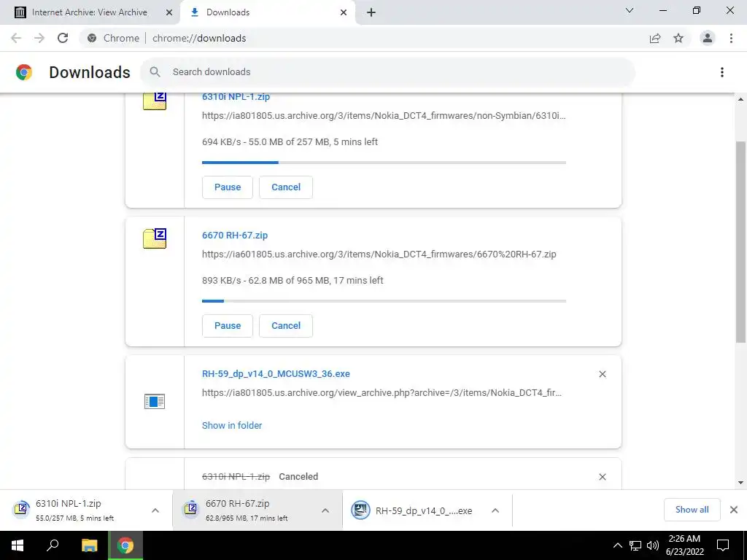Viewport: 747px width, 560px height.
Task: Click the scrollbar up arrow
Action: pyautogui.click(x=740, y=99)
